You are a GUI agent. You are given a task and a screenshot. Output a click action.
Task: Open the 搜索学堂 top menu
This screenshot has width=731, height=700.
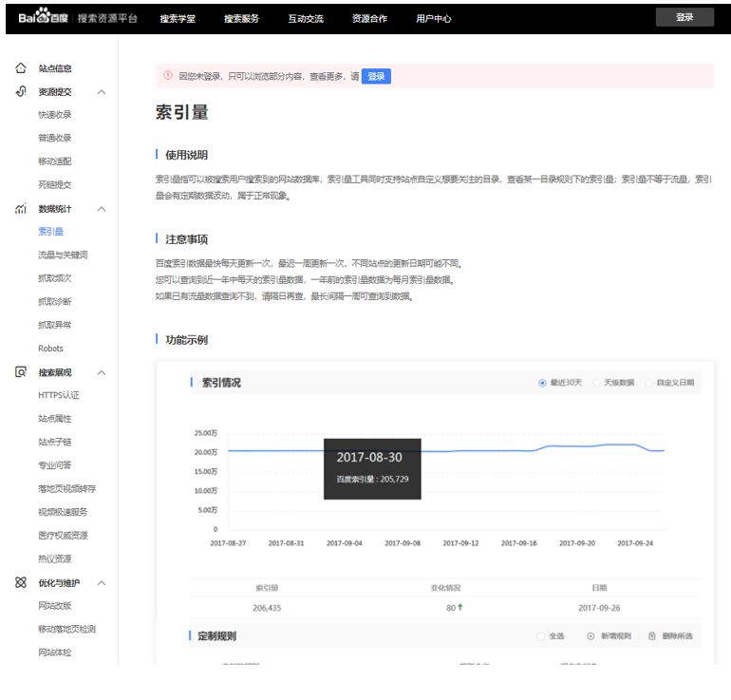point(178,19)
